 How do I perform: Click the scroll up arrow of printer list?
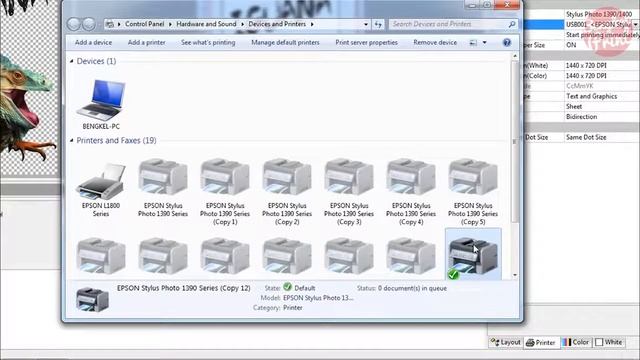pos(515,56)
